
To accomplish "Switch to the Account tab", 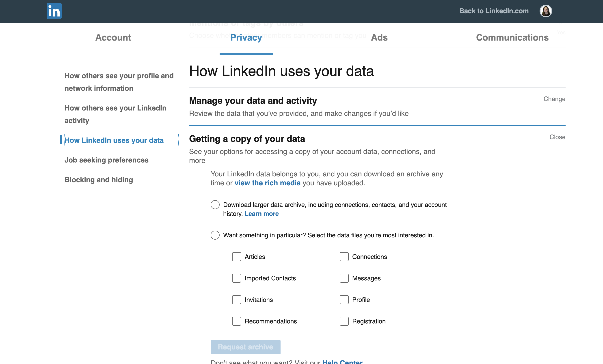I will tap(113, 38).
